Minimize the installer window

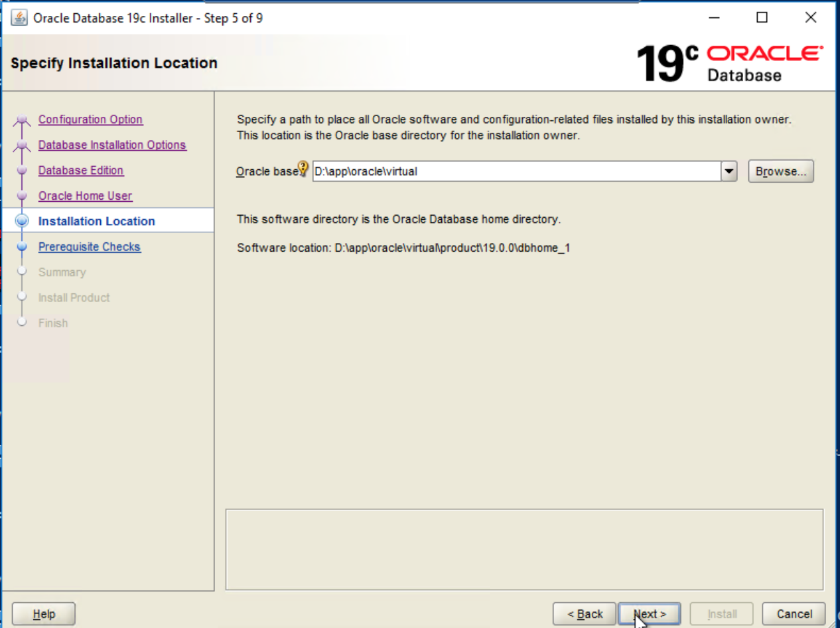coord(715,18)
